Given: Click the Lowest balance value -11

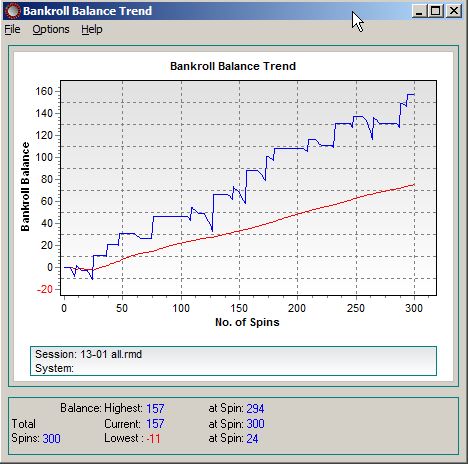Looking at the screenshot, I should 153,438.
